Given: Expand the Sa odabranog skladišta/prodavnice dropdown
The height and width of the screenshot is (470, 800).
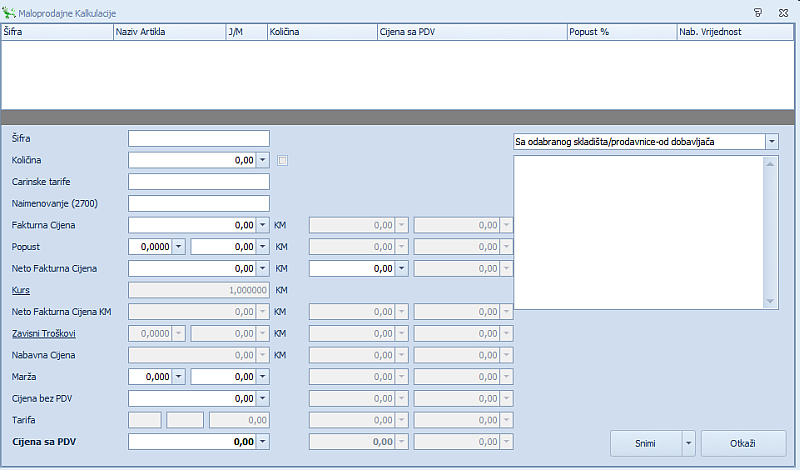Looking at the screenshot, I should (772, 142).
